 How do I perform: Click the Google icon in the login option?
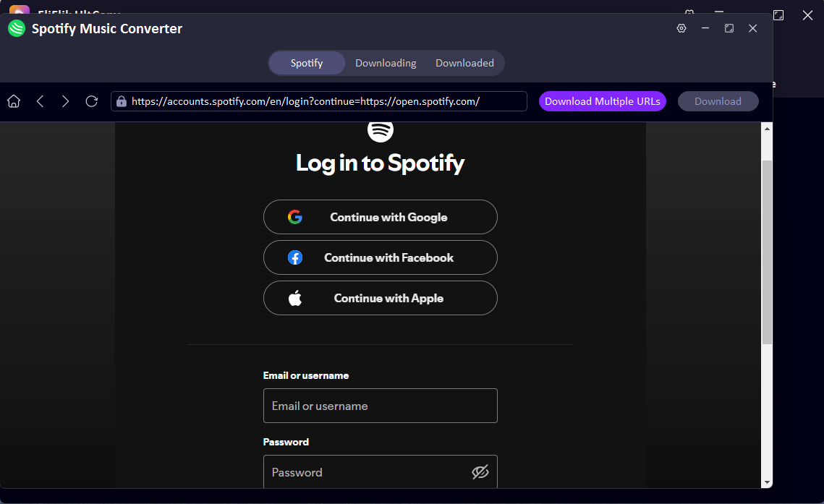[x=295, y=216]
